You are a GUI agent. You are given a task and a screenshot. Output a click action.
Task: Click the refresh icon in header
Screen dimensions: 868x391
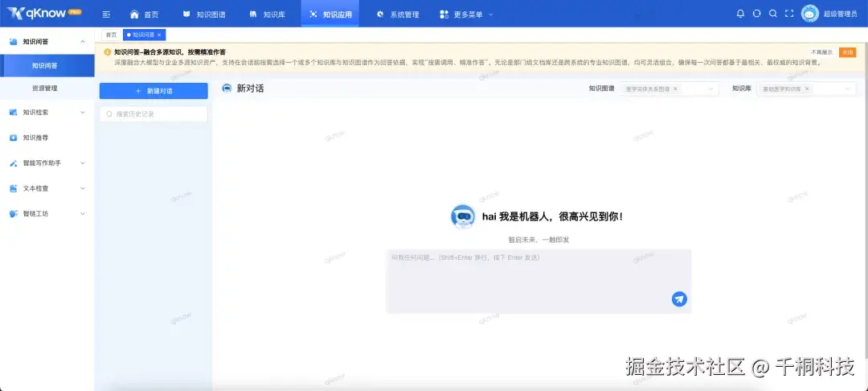[x=757, y=14]
